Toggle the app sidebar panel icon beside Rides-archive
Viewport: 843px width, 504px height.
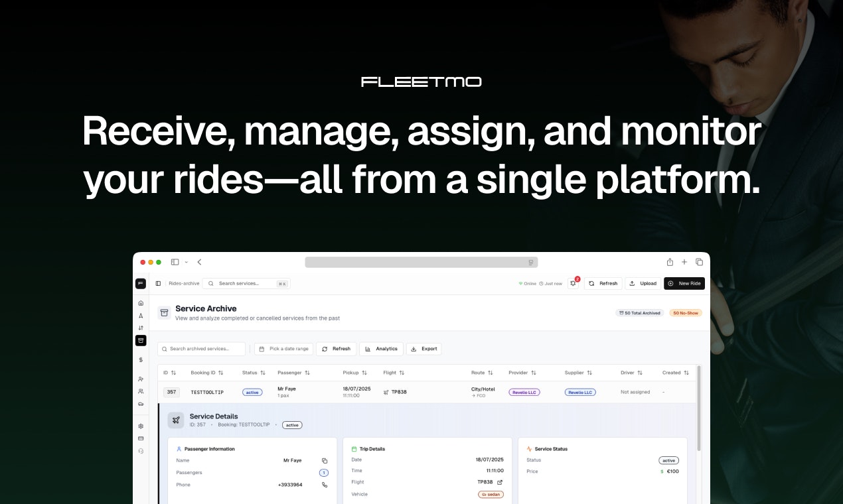click(158, 283)
